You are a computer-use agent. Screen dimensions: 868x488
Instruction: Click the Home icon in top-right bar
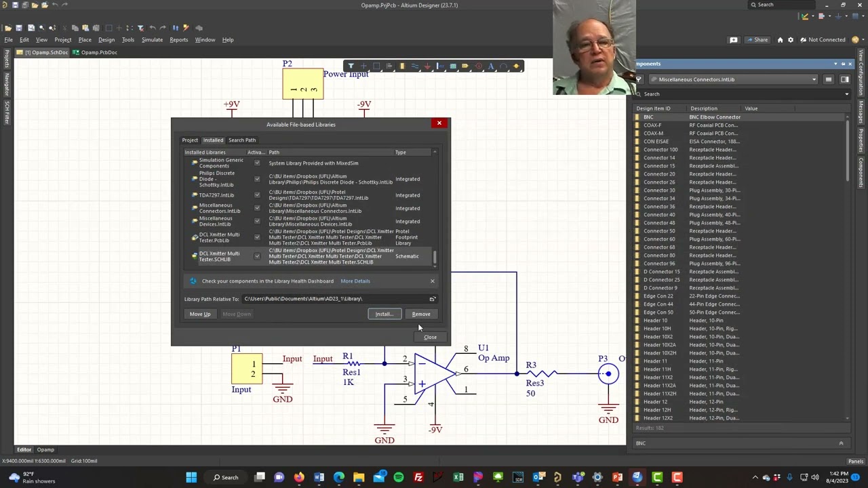point(780,40)
